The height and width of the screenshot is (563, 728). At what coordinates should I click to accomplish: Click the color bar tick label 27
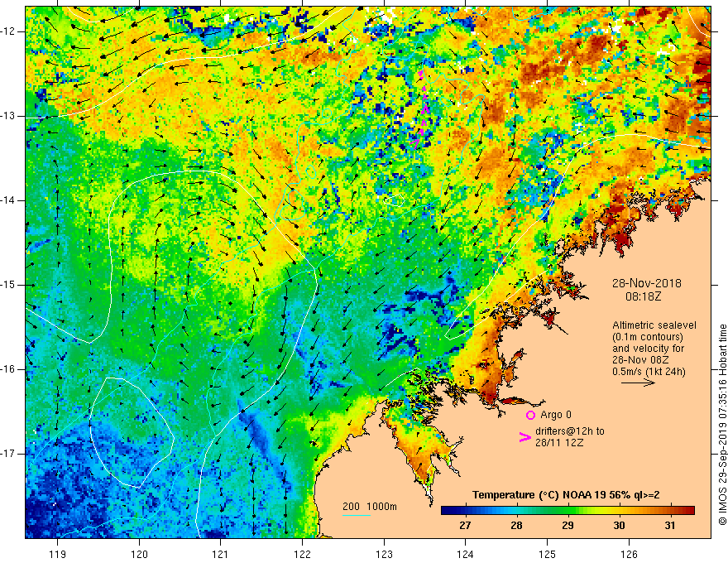point(465,526)
